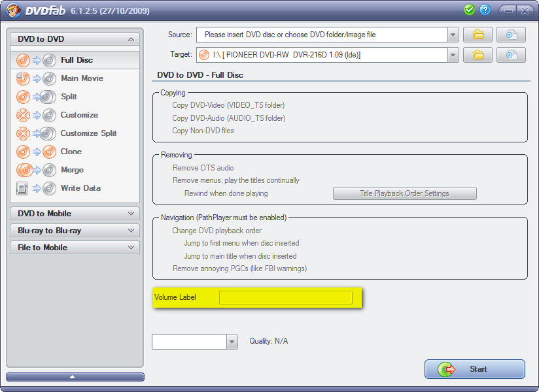Viewport: 539px width, 392px height.
Task: Toggle Copy Non-DVD files option
Action: pyautogui.click(x=203, y=131)
